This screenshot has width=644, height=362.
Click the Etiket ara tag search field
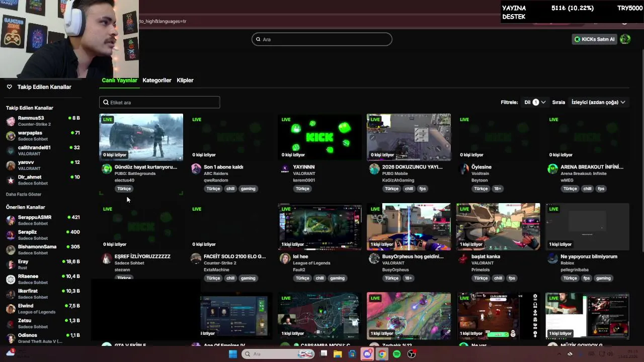[x=159, y=102]
